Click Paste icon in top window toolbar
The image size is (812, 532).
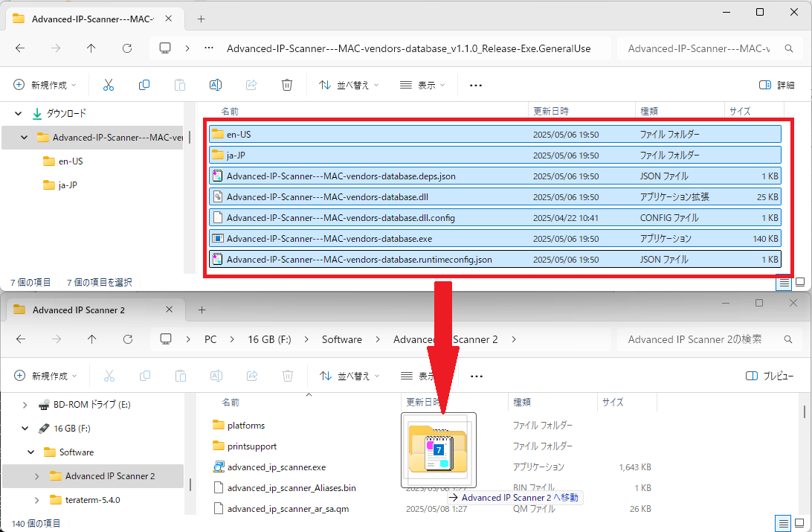click(x=180, y=85)
